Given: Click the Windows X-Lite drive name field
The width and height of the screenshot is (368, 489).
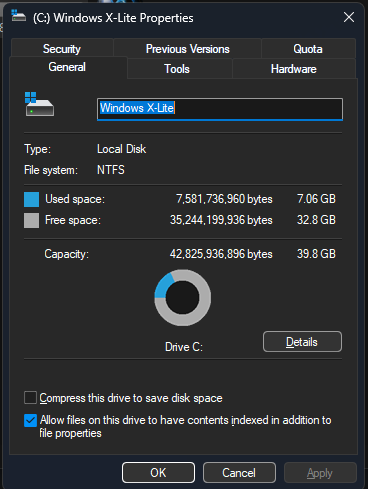Looking at the screenshot, I should 220,109.
